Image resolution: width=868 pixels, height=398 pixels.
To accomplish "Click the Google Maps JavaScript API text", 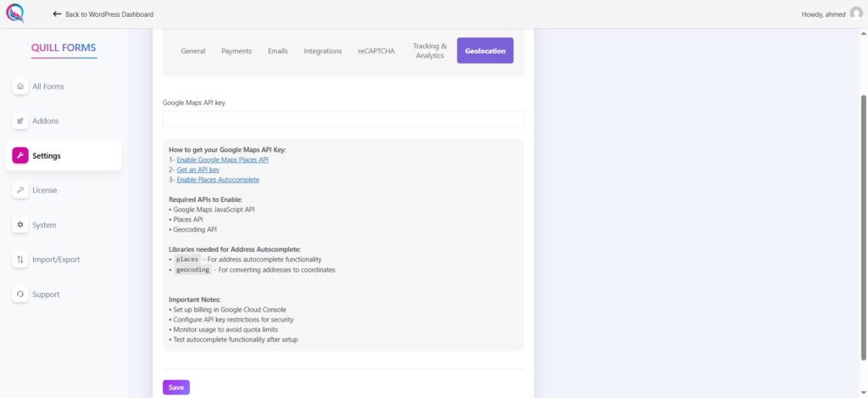I will point(214,210).
